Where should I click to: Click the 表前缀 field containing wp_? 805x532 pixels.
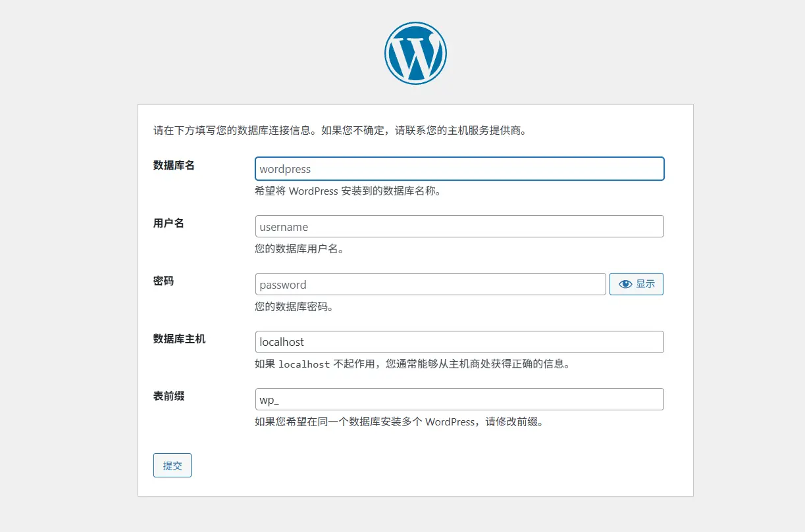pos(459,399)
